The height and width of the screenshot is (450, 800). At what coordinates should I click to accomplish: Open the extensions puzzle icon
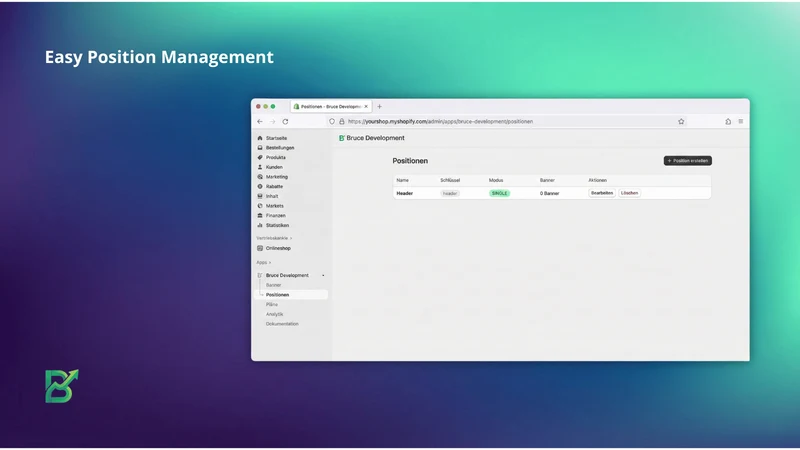[728, 121]
